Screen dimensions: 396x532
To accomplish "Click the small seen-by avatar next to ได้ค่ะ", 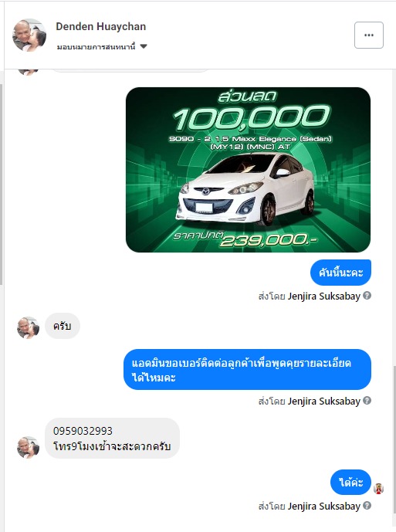I will point(378,489).
